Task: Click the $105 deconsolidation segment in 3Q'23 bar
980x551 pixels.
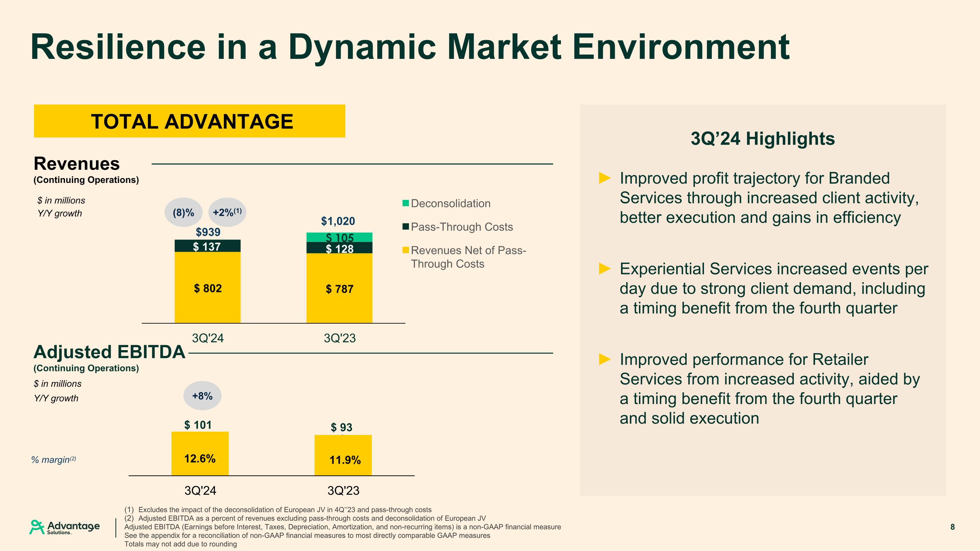Action: (x=339, y=236)
